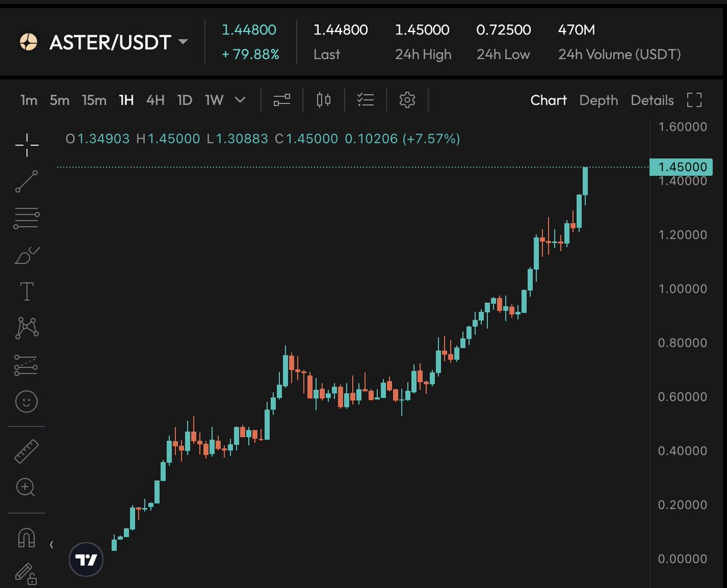The image size is (727, 588).
Task: Select the 1W timeframe
Action: (214, 100)
